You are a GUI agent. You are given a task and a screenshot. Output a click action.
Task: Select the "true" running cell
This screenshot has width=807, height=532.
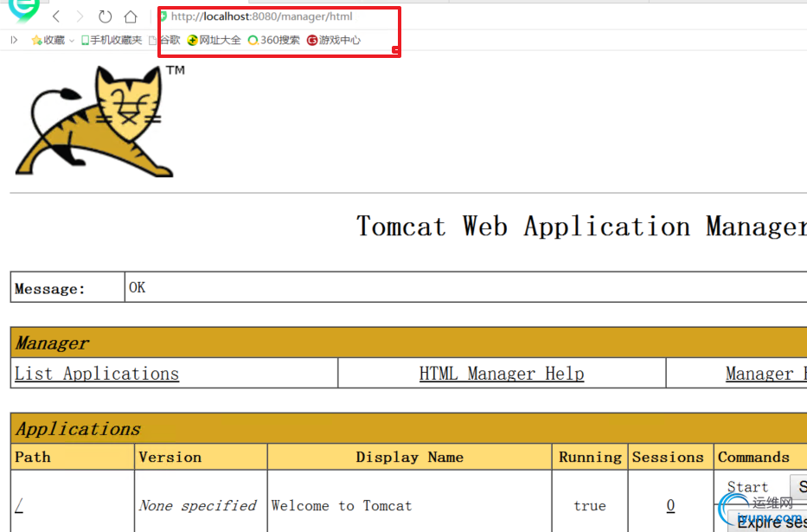(590, 506)
